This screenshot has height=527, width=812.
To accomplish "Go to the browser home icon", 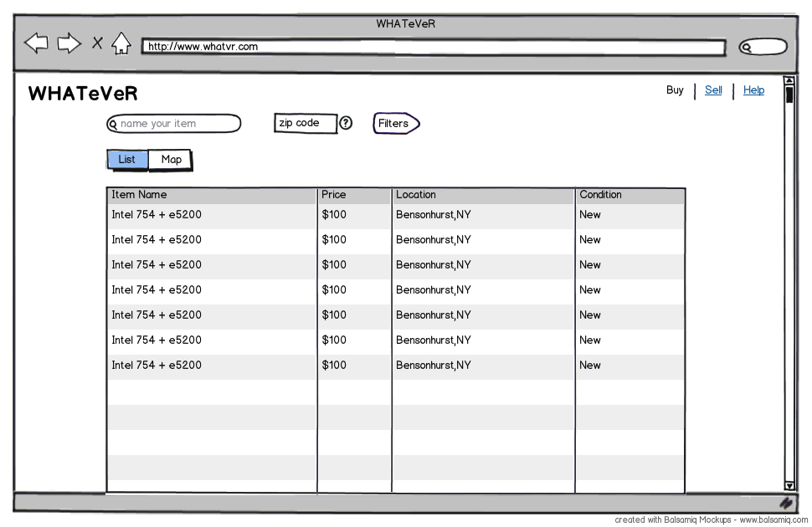I will (x=121, y=43).
